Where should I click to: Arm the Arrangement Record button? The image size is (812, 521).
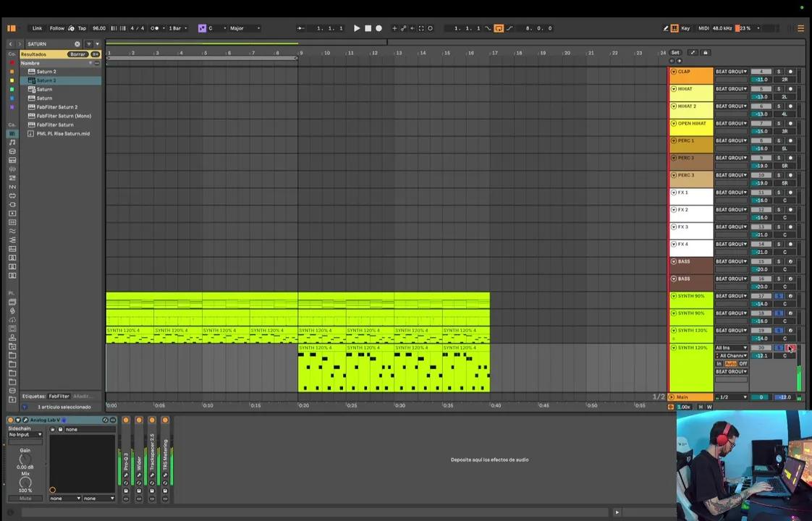pyautogui.click(x=379, y=28)
